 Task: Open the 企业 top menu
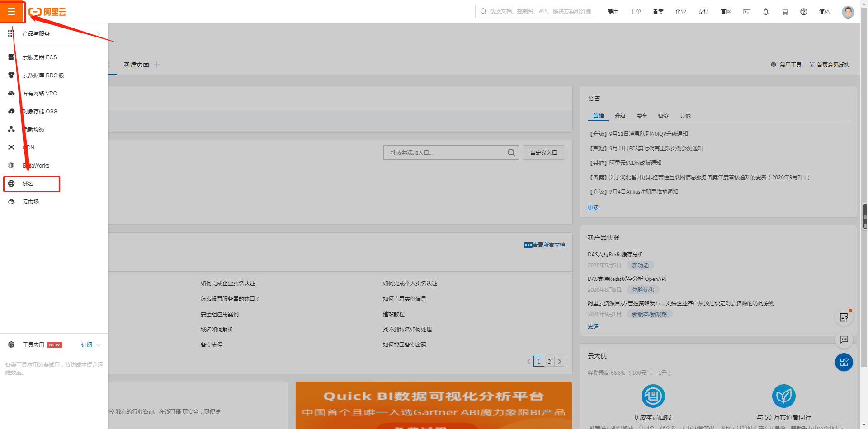pyautogui.click(x=681, y=12)
